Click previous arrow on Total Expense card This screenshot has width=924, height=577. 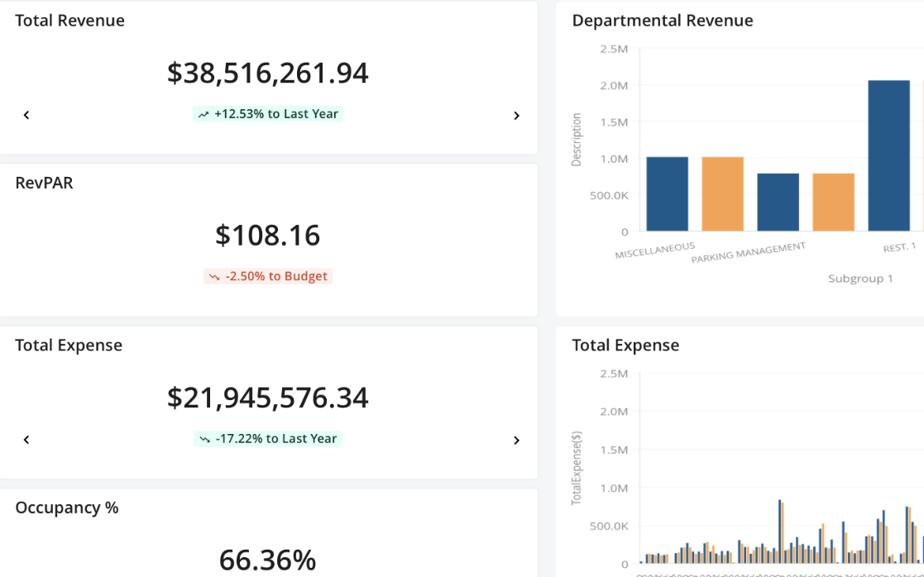point(26,440)
